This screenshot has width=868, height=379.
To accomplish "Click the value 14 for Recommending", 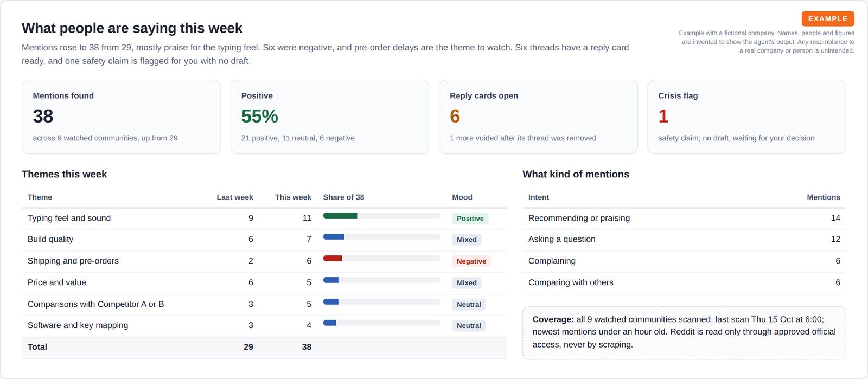I will (835, 218).
